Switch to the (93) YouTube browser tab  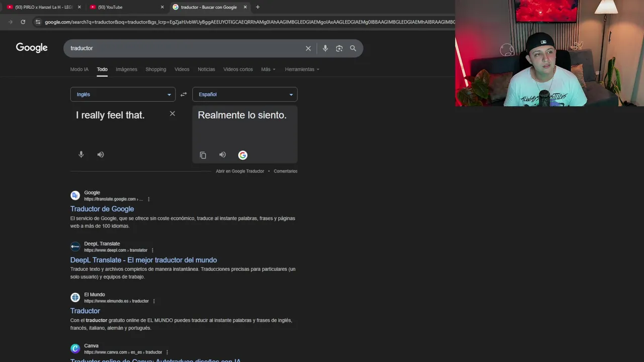[126, 7]
